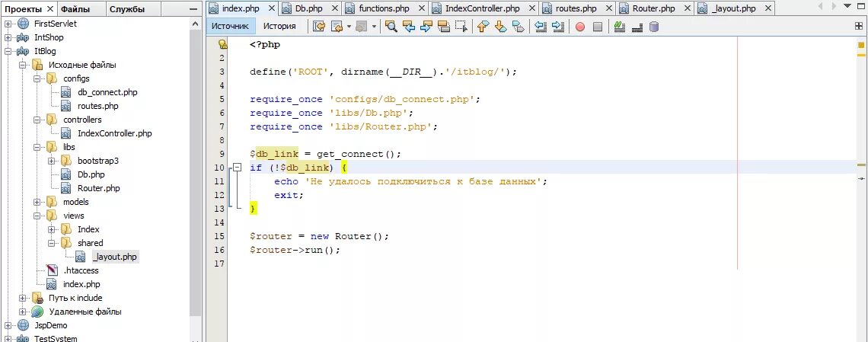Click orange marker at top of error stripe
Viewport: 868px width, 342px height.
[861, 43]
